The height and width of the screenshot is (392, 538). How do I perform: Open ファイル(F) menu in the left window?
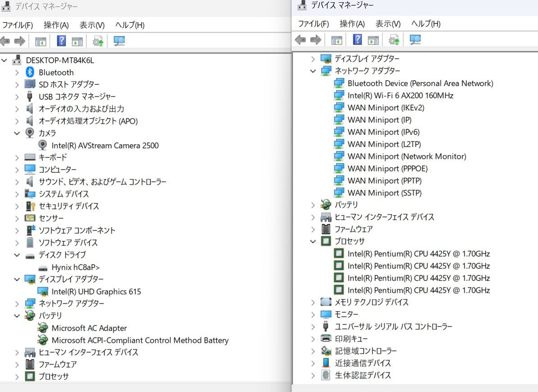coord(18,25)
